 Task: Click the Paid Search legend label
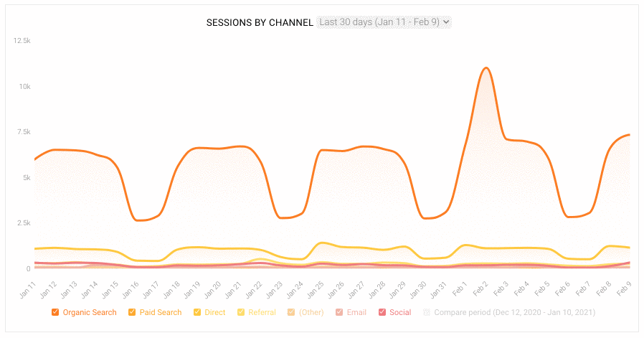point(161,312)
